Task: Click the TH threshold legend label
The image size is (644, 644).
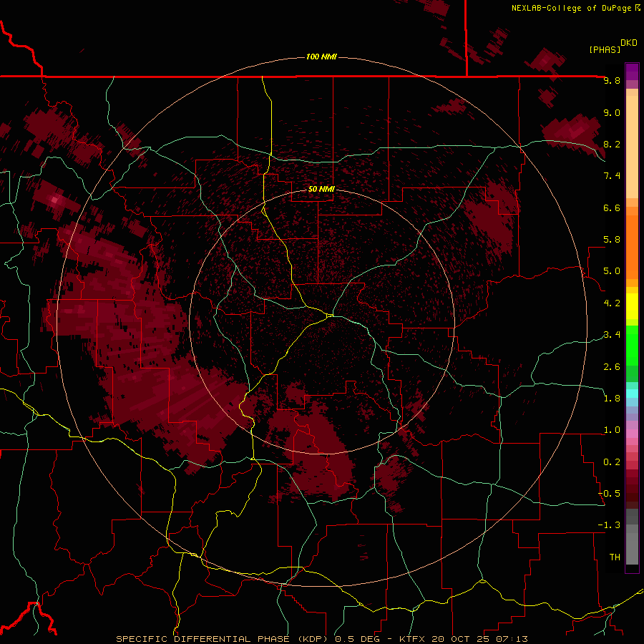Action: tap(615, 557)
